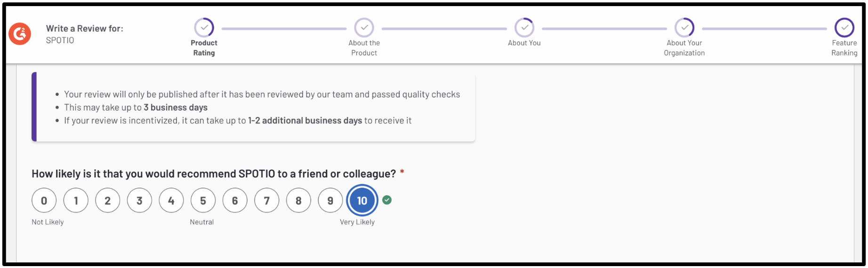Click the progress line after Product Rating
Screen dimensions: 868x268
pyautogui.click(x=284, y=29)
